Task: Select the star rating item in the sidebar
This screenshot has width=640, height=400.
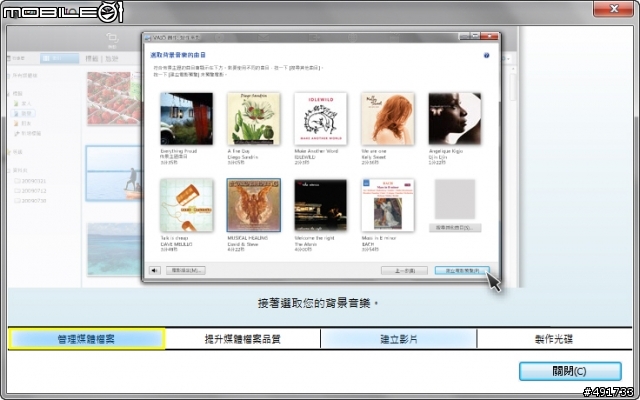Action: tap(16, 152)
